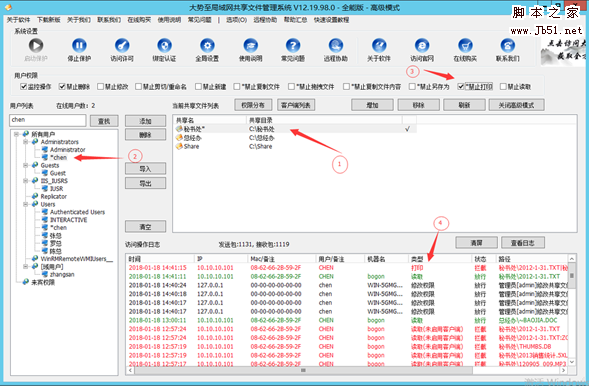This screenshot has width=589, height=386.
Task: Open 常见问题 question mark icon
Action: tap(293, 45)
